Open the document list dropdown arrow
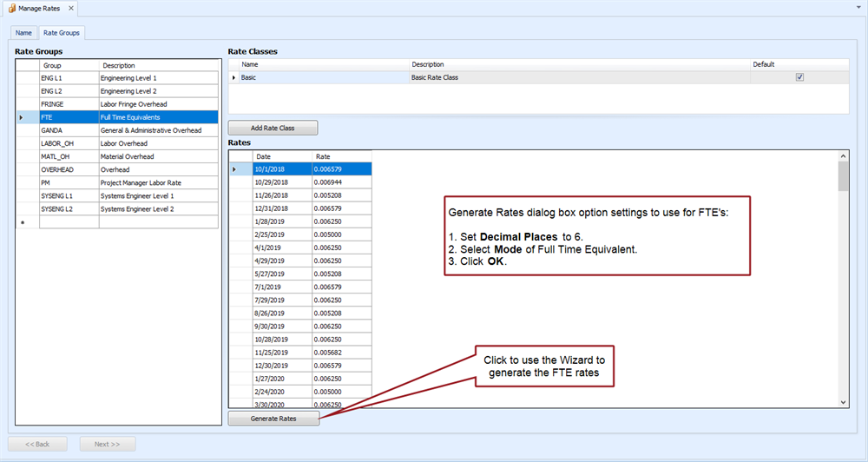Image resolution: width=868 pixels, height=462 pixels. (858, 8)
